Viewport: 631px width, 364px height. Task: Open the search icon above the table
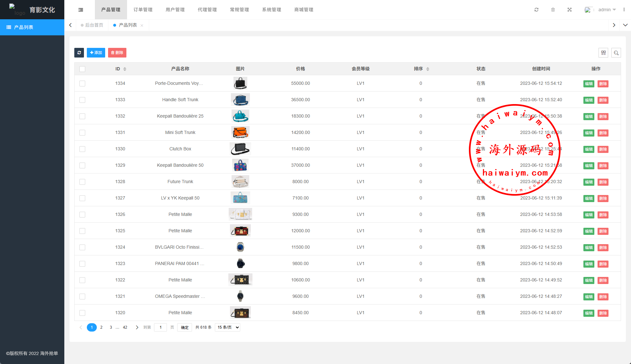(x=616, y=53)
